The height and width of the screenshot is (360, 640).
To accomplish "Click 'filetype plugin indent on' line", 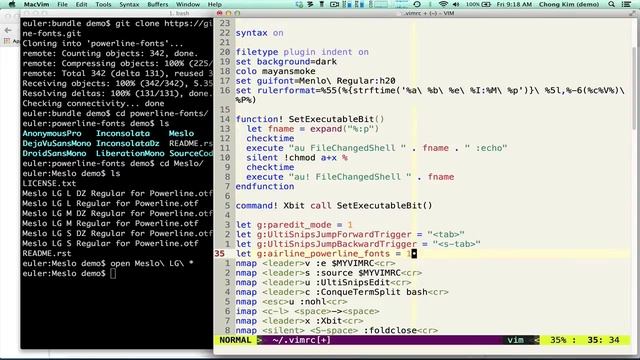I will [x=302, y=52].
